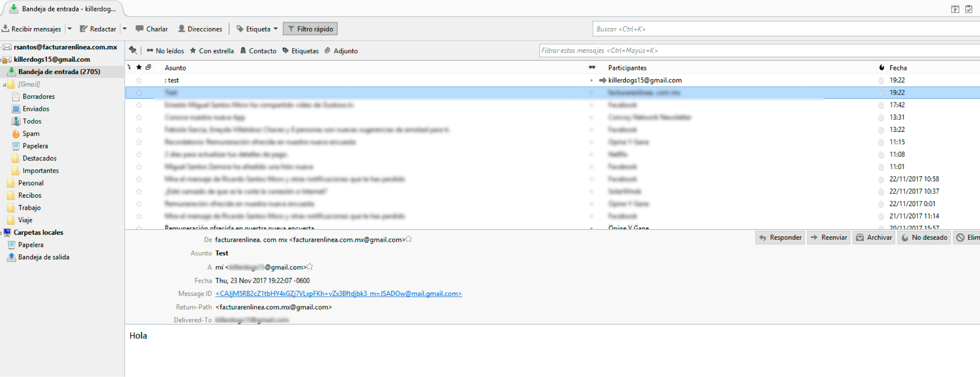Screen dimensions: 980x377
Task: Click the junk status icon of the 13:31 message
Action: pyautogui.click(x=881, y=117)
